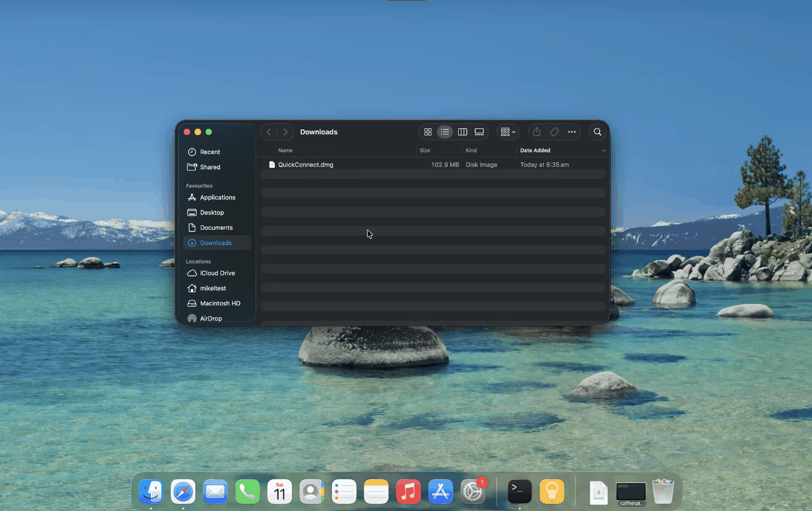Switch Finder to icon view
This screenshot has height=511, width=812.
tap(428, 132)
